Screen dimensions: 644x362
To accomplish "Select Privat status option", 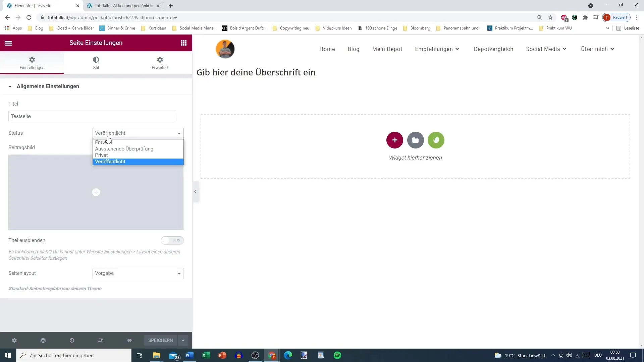I will (x=138, y=155).
